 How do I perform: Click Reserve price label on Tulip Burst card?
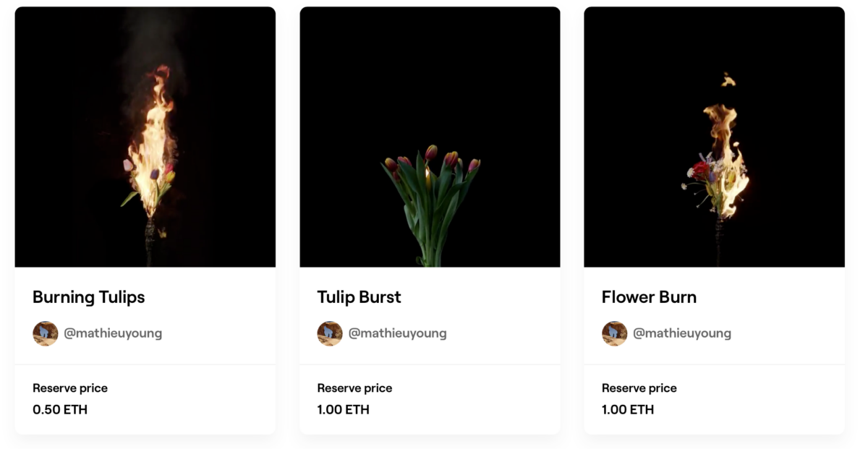coord(354,388)
